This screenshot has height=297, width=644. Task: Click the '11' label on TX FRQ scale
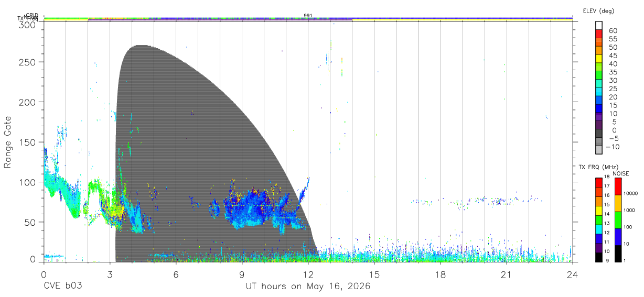point(607,242)
